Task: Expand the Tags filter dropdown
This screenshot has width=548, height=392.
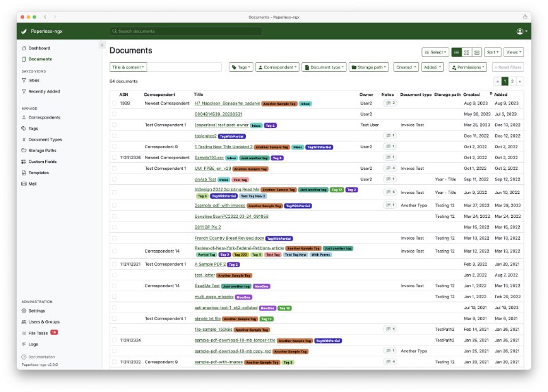Action: click(x=240, y=67)
